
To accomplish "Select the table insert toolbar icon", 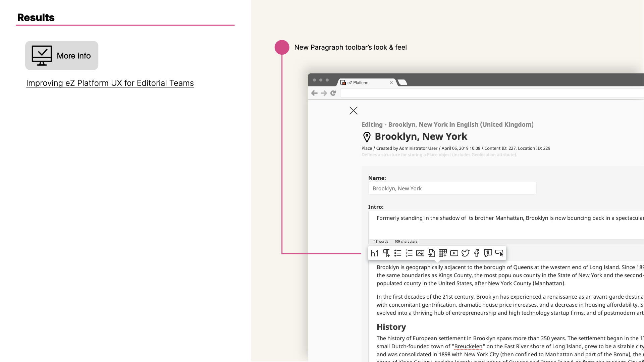I will tap(443, 253).
